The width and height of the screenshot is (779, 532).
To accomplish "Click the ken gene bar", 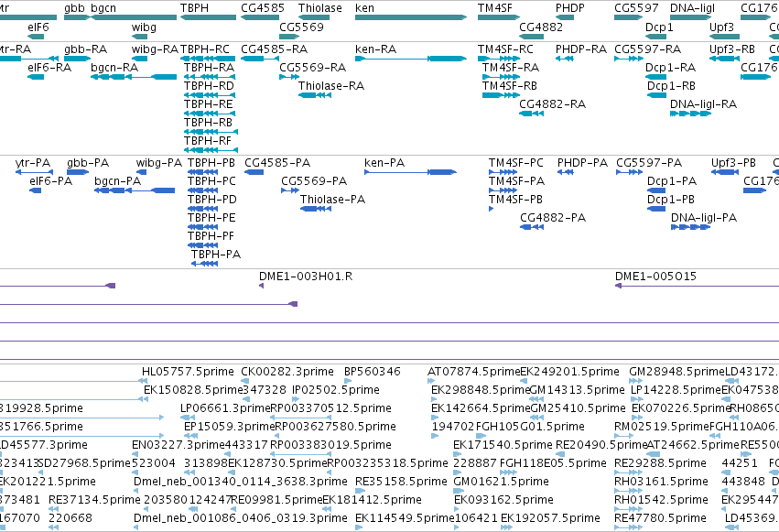I will pyautogui.click(x=411, y=18).
